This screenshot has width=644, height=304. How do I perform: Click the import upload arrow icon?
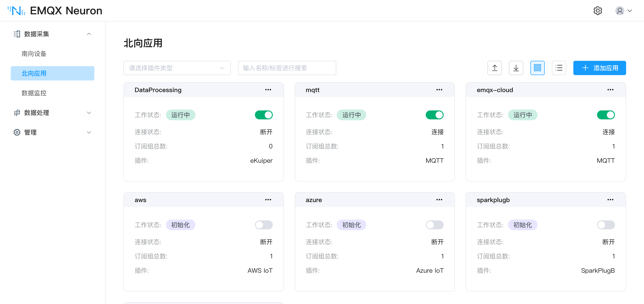494,68
